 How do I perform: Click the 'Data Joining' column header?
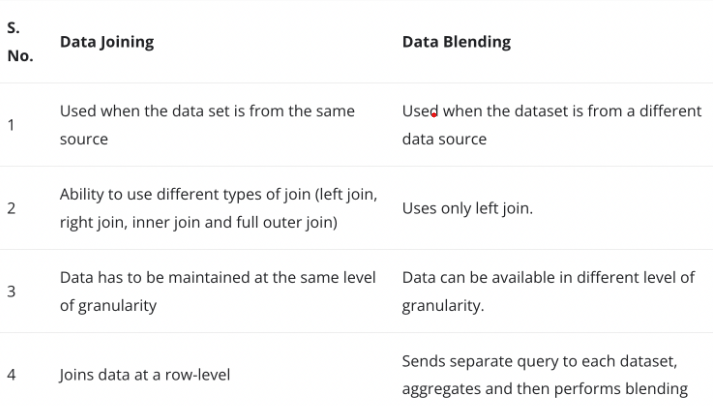point(105,43)
